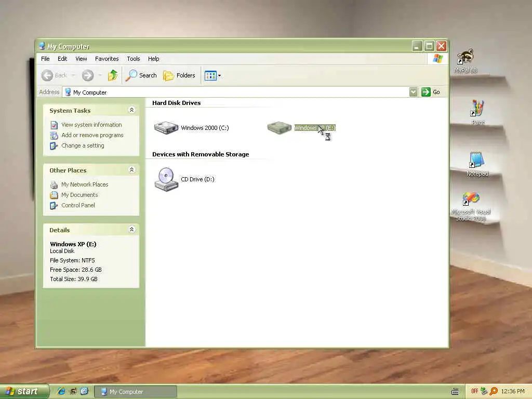The width and height of the screenshot is (532, 399).
Task: Click the Add or remove programs icon
Action: 54,136
